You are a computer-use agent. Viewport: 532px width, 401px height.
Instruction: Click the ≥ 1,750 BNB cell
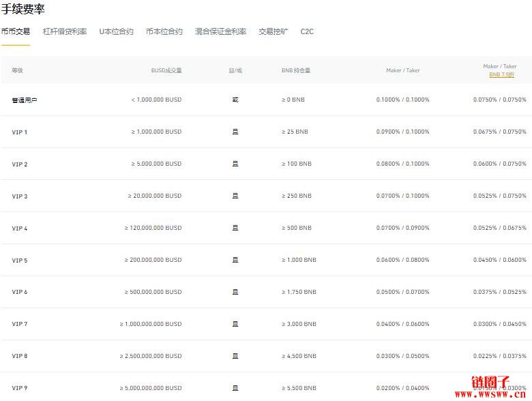(299, 292)
